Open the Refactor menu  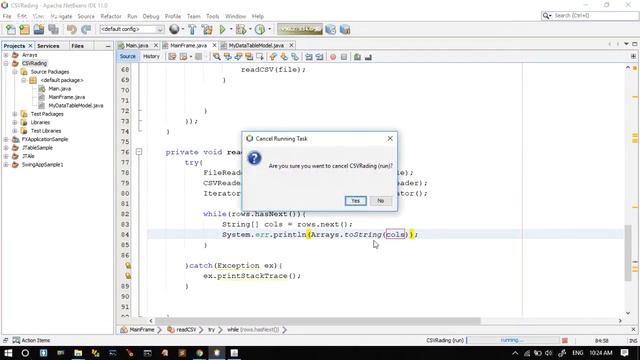coord(111,16)
